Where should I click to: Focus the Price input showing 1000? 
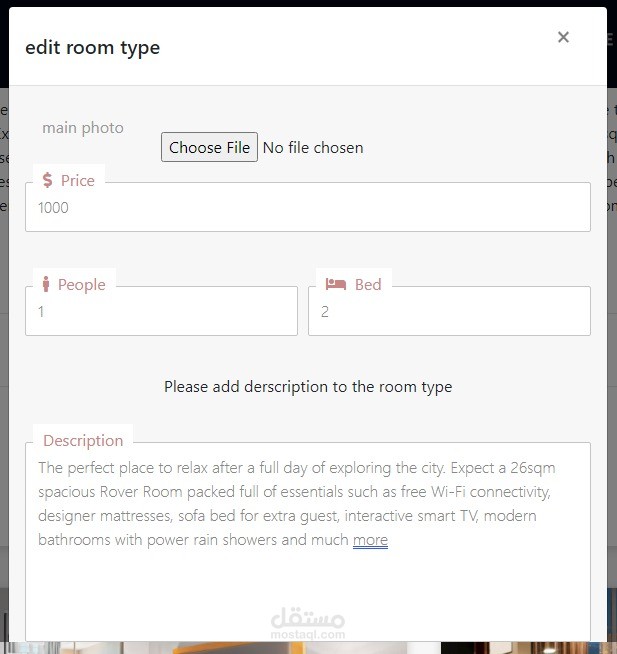[307, 208]
